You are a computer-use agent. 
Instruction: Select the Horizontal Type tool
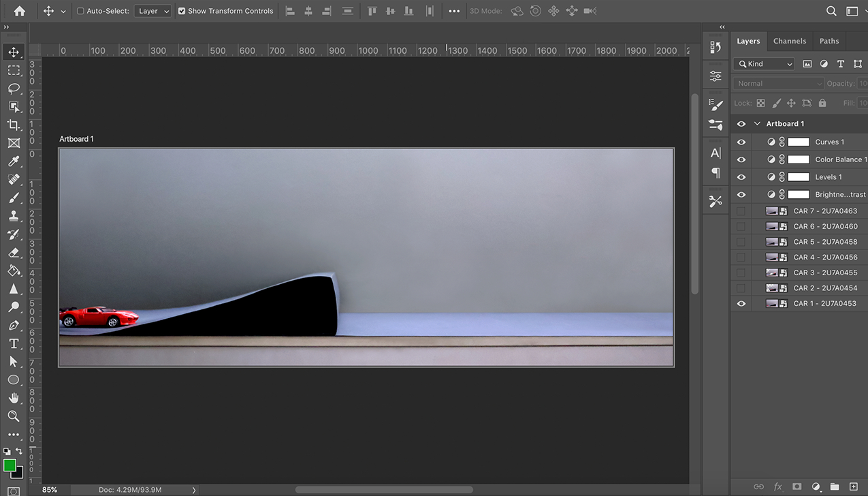(x=14, y=343)
